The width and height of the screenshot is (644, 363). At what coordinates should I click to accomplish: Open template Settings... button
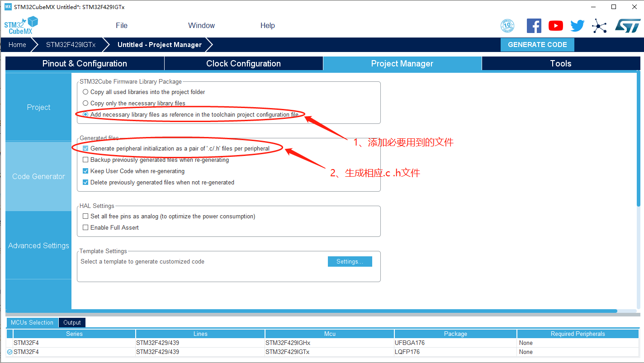pyautogui.click(x=350, y=261)
